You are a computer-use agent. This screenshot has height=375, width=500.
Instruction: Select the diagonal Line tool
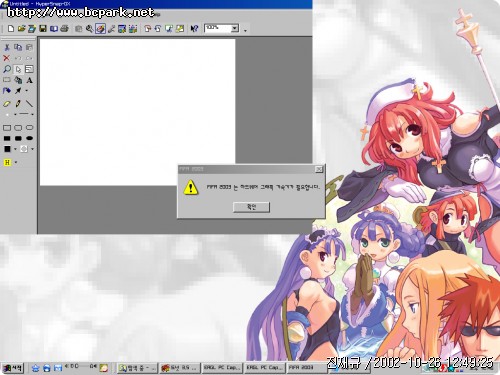(x=29, y=104)
